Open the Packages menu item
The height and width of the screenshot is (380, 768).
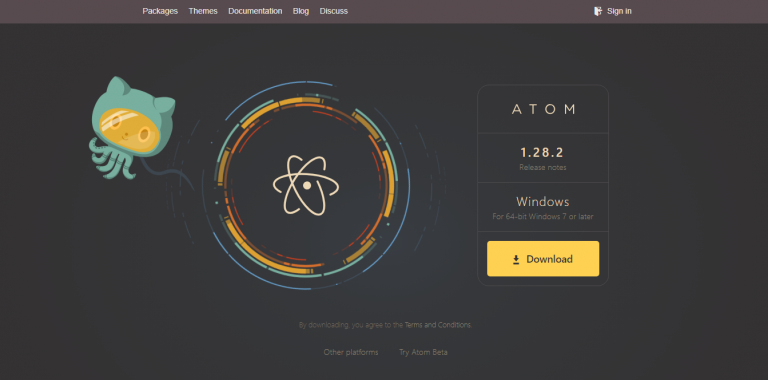click(160, 11)
